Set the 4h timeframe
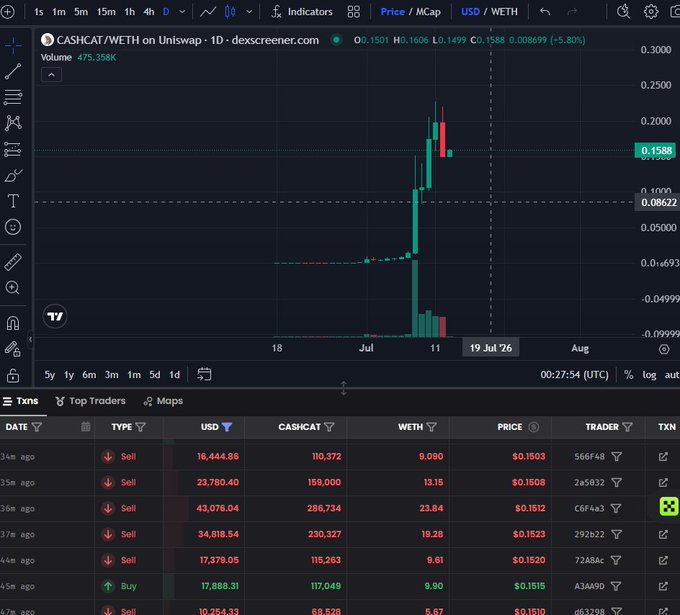Screen dimensions: 680x615 pyautogui.click(x=149, y=12)
